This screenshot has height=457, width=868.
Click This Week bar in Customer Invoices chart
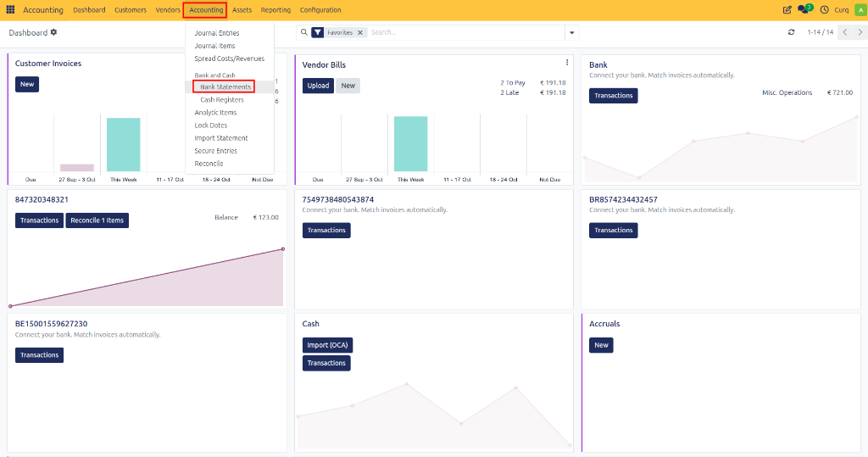click(124, 145)
